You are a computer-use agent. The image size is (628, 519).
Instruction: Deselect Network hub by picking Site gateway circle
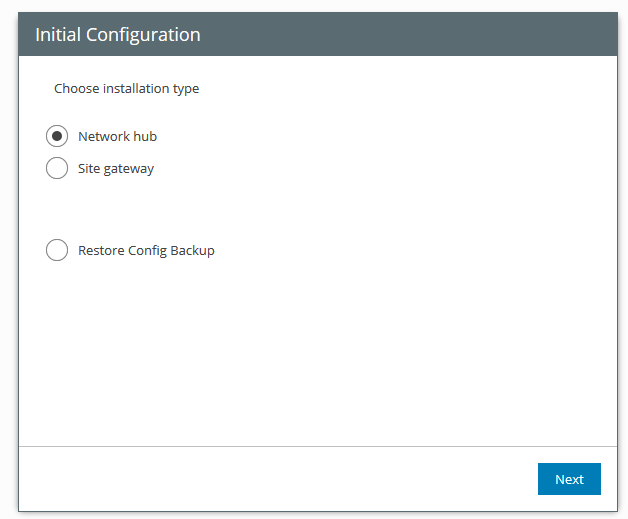tap(57, 168)
